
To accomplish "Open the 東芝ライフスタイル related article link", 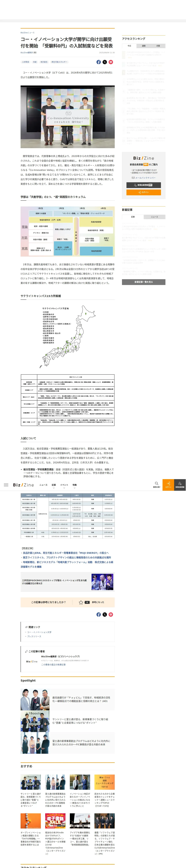I will [x=67, y=558].
